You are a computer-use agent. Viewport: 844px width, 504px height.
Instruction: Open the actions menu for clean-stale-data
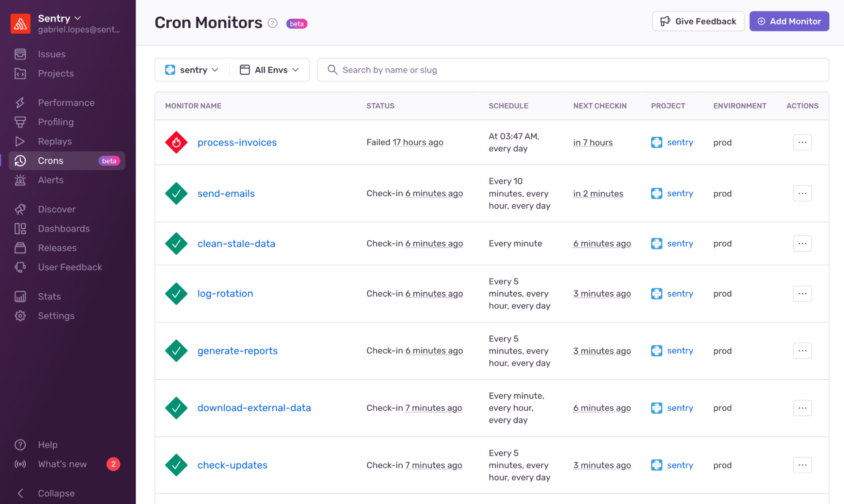coord(802,243)
